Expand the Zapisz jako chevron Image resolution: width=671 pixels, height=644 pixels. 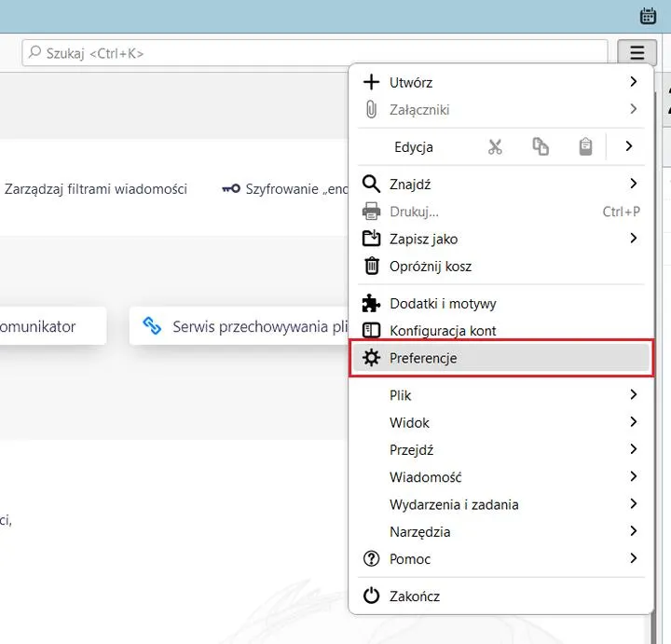coord(634,238)
